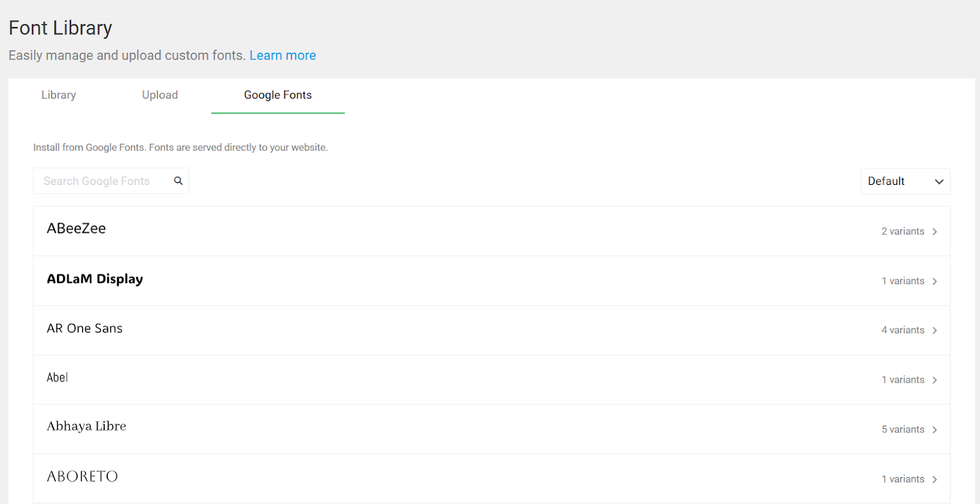Switch to the Upload tab
The height and width of the screenshot is (504, 980).
coord(160,95)
